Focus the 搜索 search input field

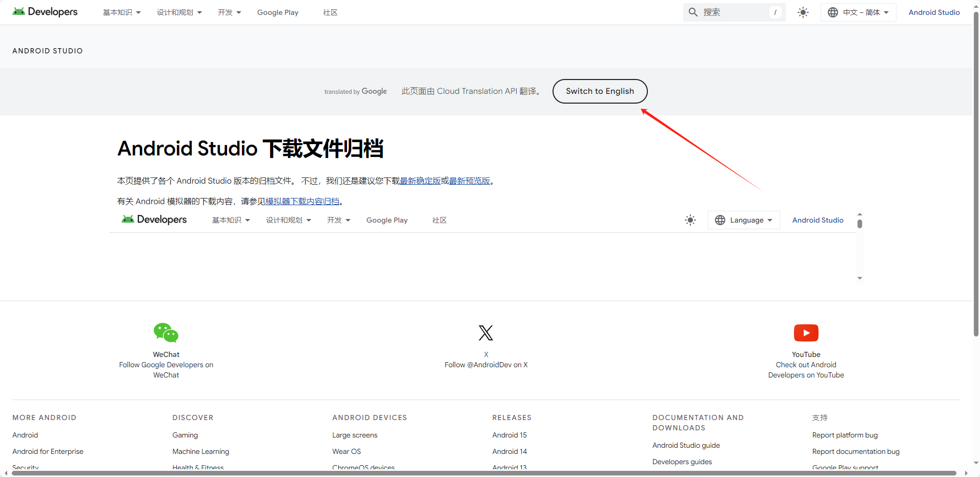(x=734, y=12)
